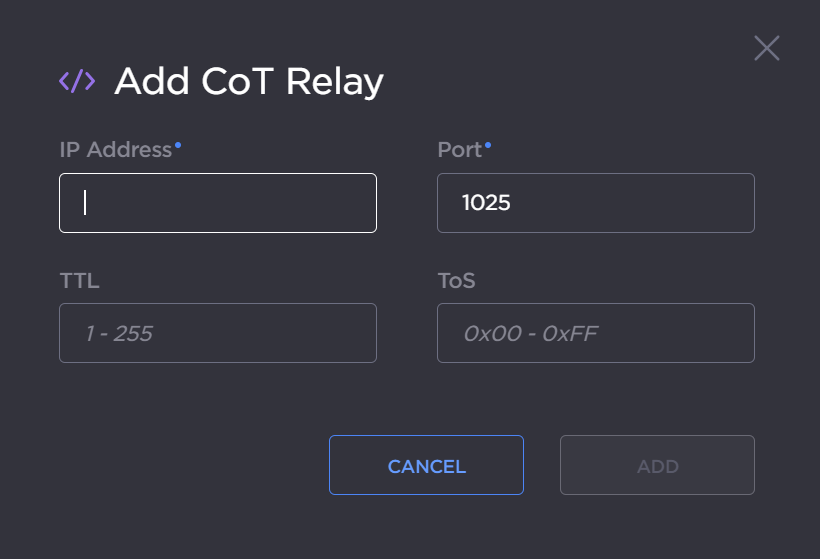Image resolution: width=820 pixels, height=559 pixels.
Task: Focus the IP Address input field
Action: (218, 203)
